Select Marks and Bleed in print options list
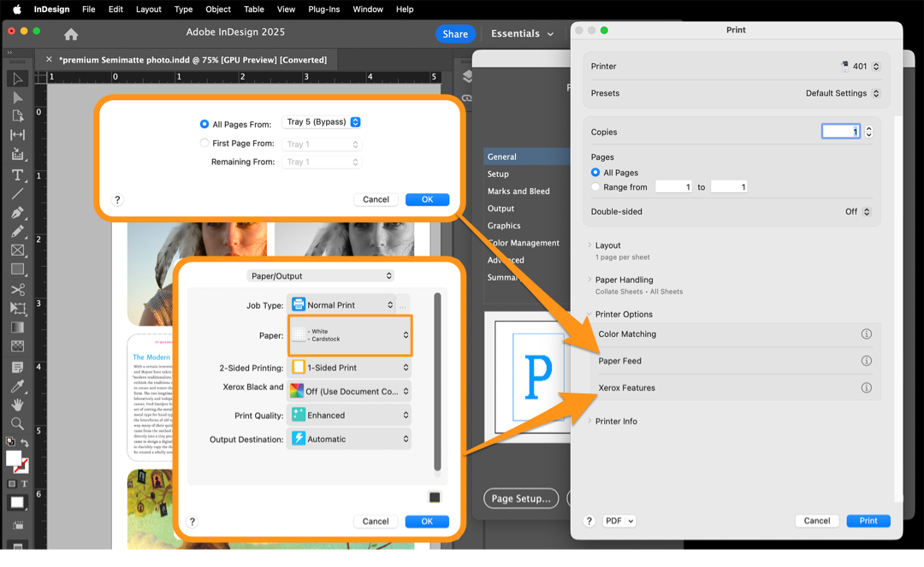Image resolution: width=924 pixels, height=567 pixels. [518, 192]
